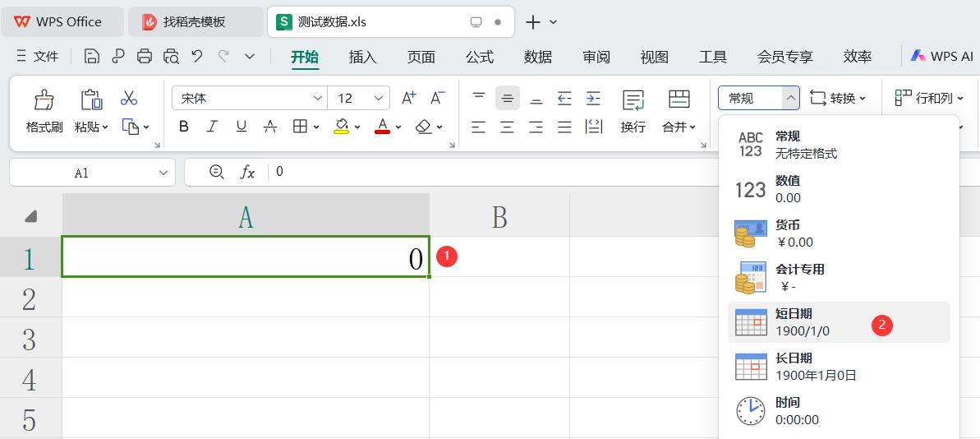Align text to top
This screenshot has height=439, width=980.
(x=479, y=98)
